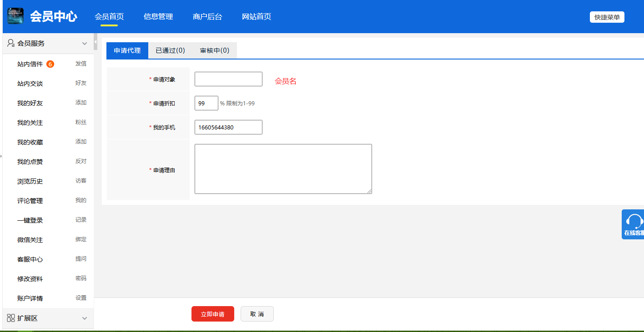This screenshot has height=332, width=644.
Task: Open the 商户后台 nav item
Action: click(207, 17)
